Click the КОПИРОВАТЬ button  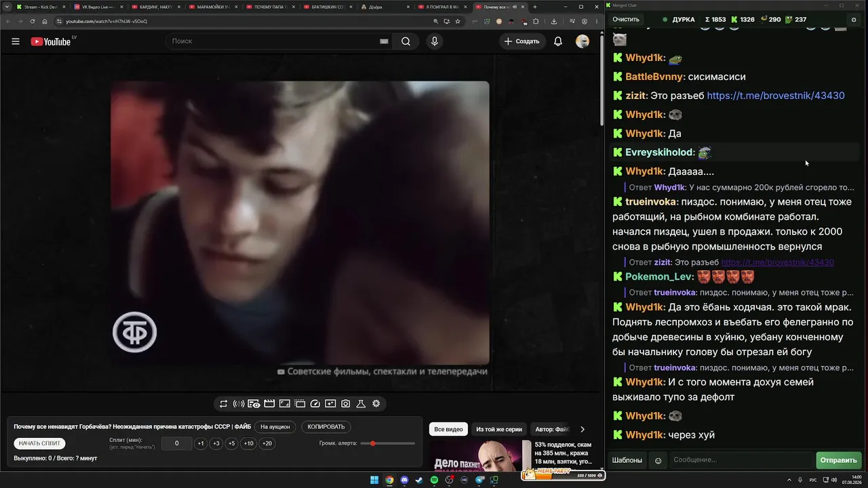pyautogui.click(x=326, y=427)
